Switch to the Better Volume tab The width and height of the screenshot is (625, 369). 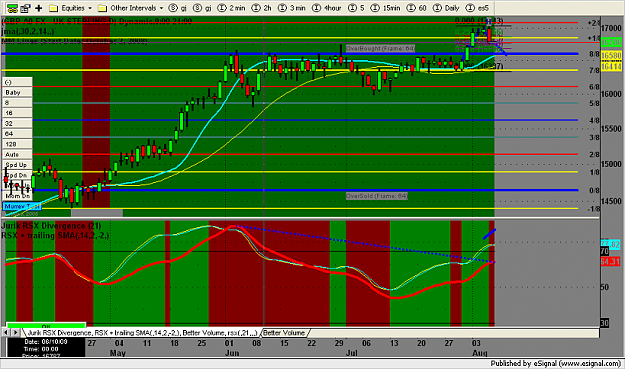pos(284,333)
